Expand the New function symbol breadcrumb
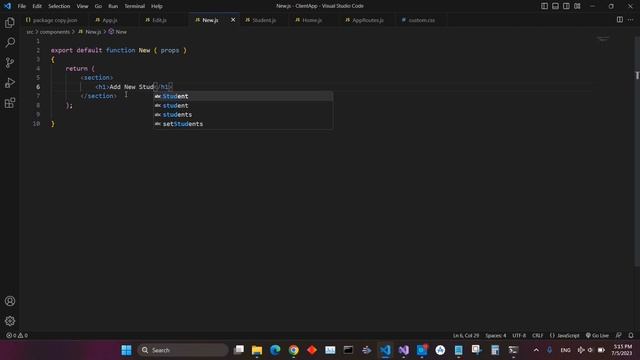 [x=118, y=31]
